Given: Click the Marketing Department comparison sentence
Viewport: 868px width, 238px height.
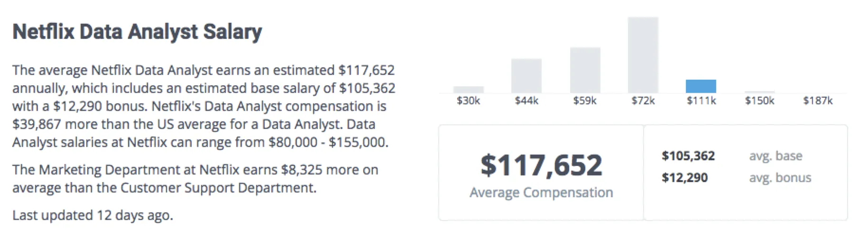Looking at the screenshot, I should tap(195, 179).
